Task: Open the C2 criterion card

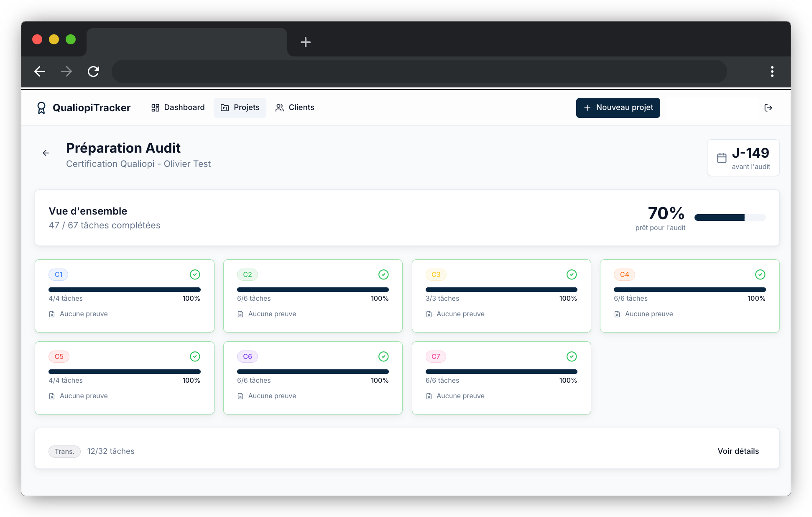Action: point(313,296)
